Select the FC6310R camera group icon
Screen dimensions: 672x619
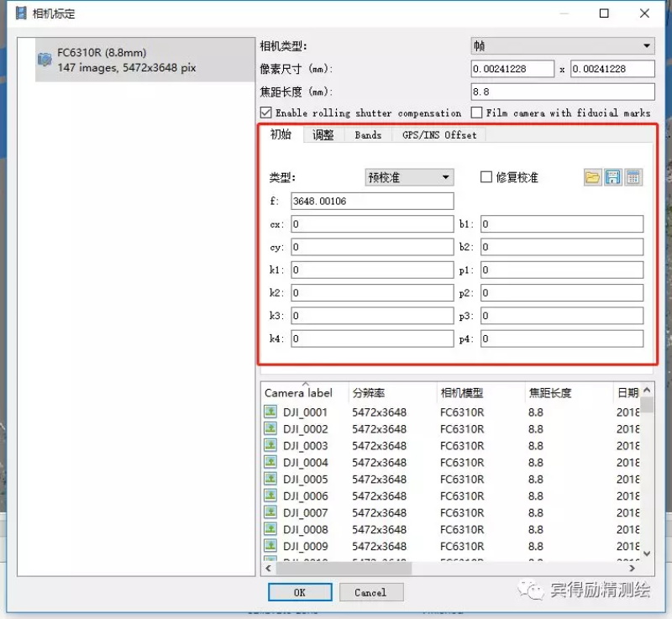click(x=45, y=60)
